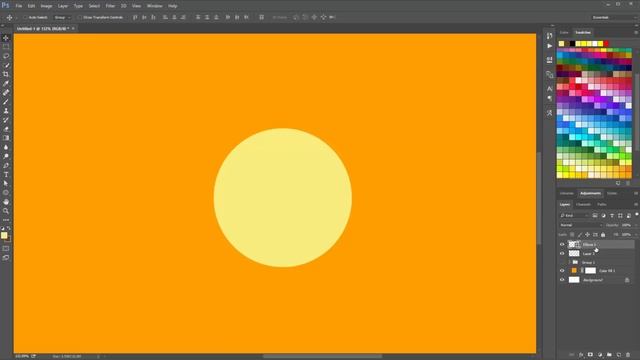Open the Filter menu
Screen dimensions: 640x360
[110, 6]
